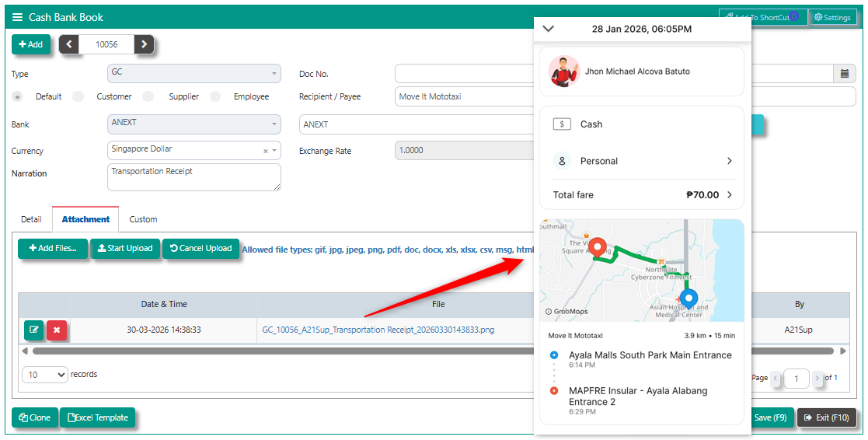The height and width of the screenshot is (440, 868).
Task: Expand the Total fare chevron
Action: point(729,195)
